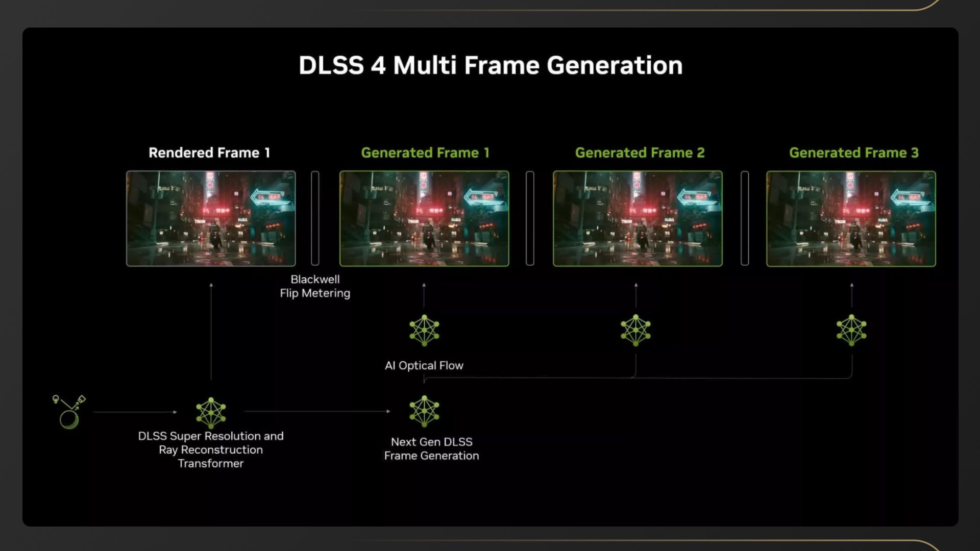980x551 pixels.
Task: Click the AI Optical Flow label text
Action: coord(424,365)
